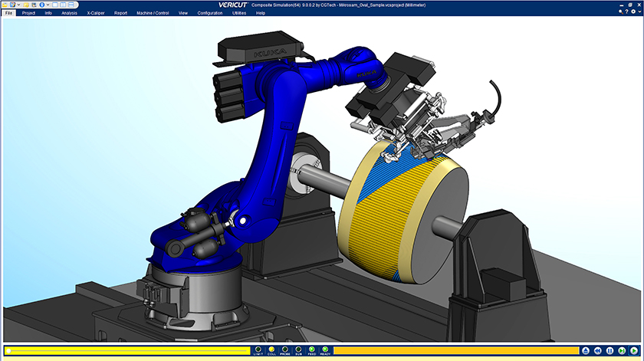Toggle the COLL collision indicator light
644x361 pixels.
tap(272, 350)
